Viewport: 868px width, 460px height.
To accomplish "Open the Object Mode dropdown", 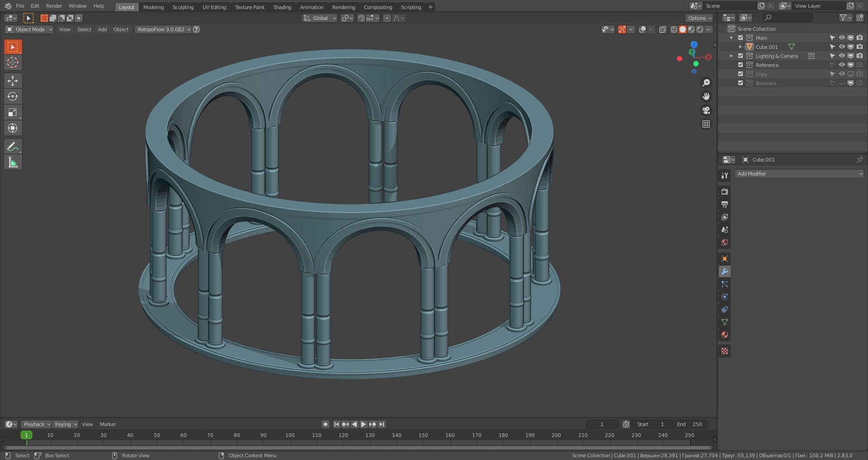I will coord(29,29).
